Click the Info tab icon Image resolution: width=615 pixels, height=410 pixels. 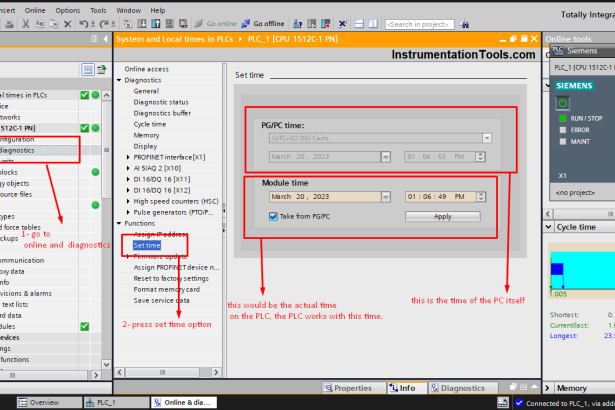[391, 388]
